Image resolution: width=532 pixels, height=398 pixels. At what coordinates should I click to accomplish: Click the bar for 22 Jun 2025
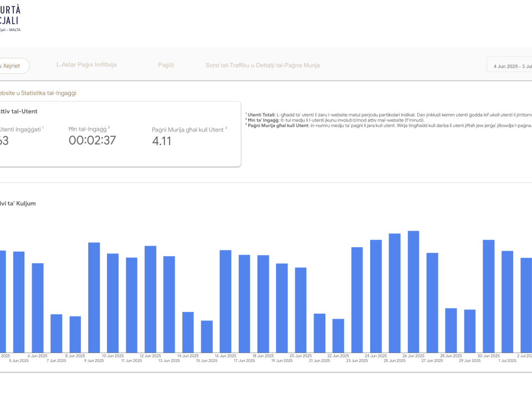338,336
